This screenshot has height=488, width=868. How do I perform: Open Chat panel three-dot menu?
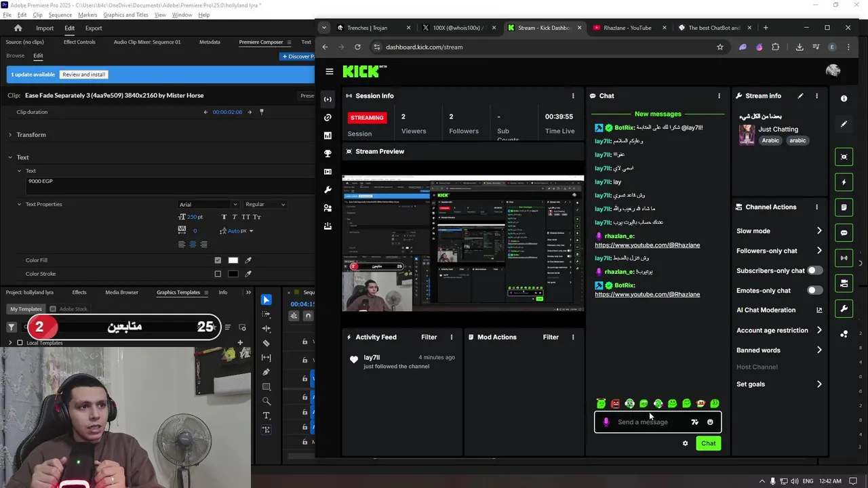(719, 96)
